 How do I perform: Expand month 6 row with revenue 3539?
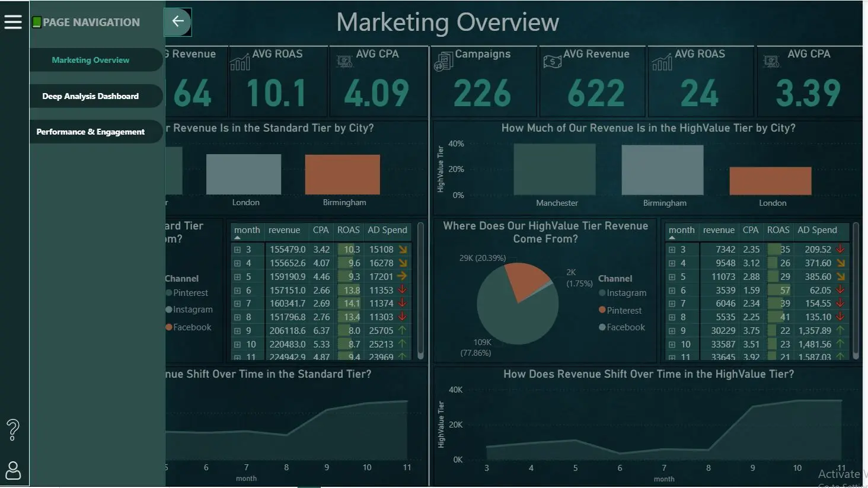(x=672, y=291)
